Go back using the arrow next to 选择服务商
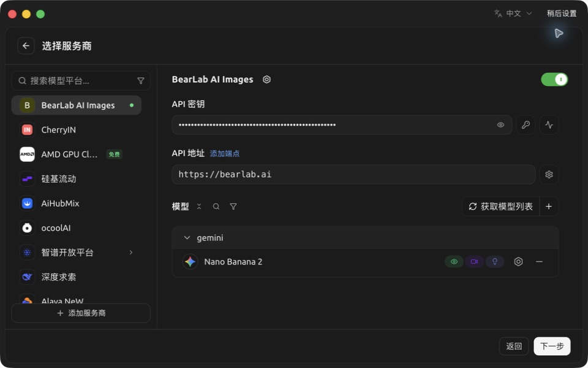The height and width of the screenshot is (368, 588). 26,46
